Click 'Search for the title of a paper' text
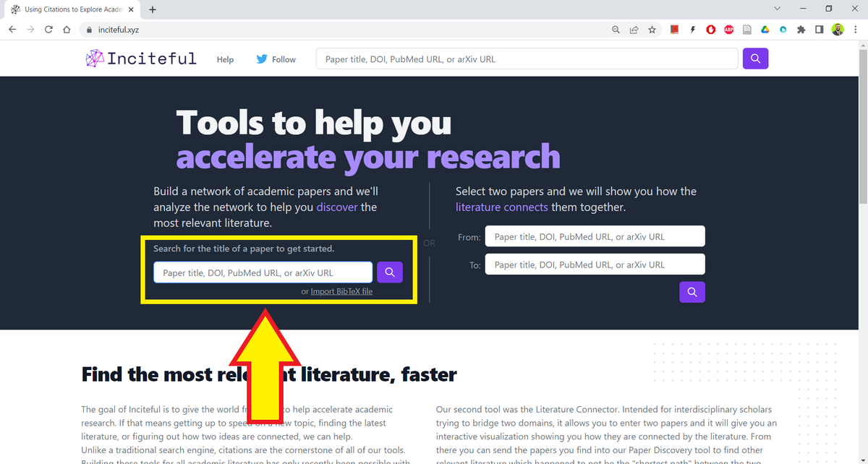Screen dimensions: 868x464 [x=244, y=249]
